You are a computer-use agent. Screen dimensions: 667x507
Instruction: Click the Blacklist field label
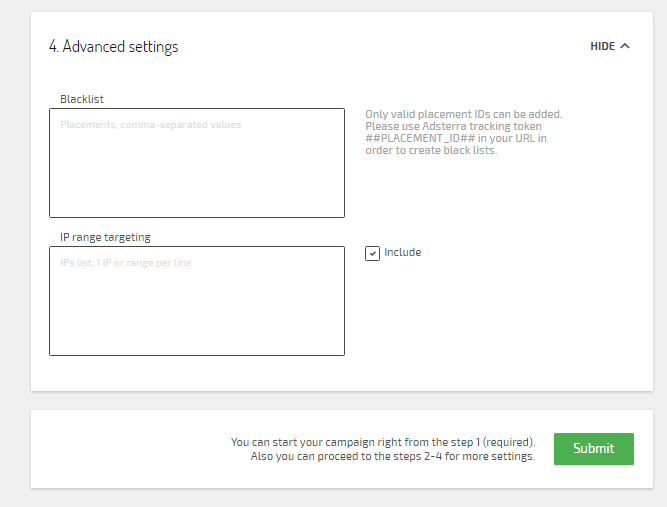pos(82,99)
